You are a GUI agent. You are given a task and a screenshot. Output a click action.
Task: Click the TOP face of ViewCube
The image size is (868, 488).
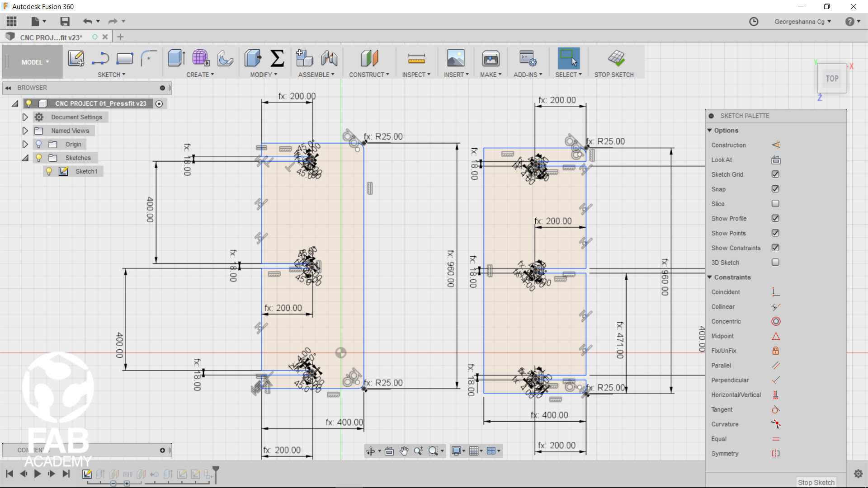832,79
